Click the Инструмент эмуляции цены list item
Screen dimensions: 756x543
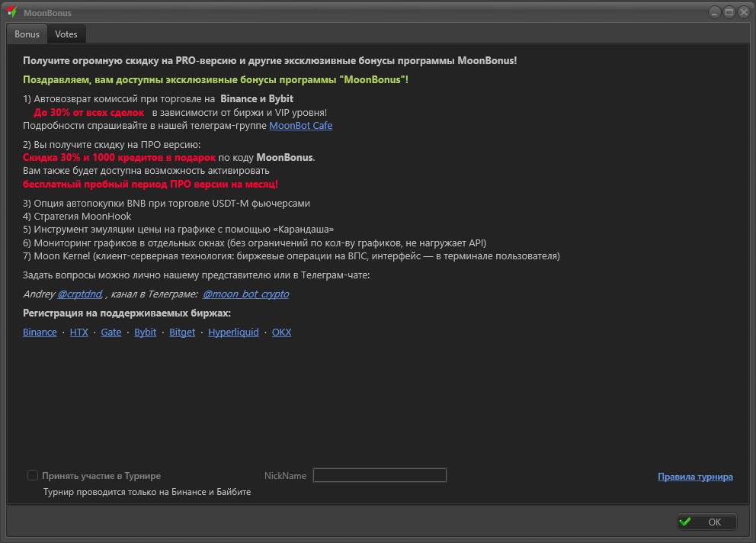(178, 230)
